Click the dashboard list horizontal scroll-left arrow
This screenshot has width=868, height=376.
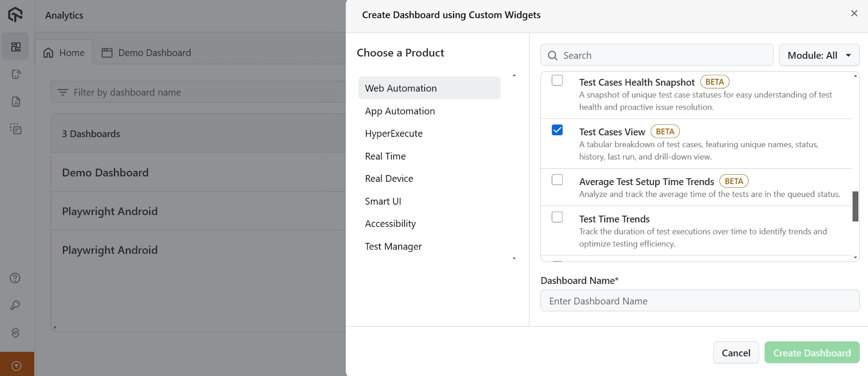(55, 327)
